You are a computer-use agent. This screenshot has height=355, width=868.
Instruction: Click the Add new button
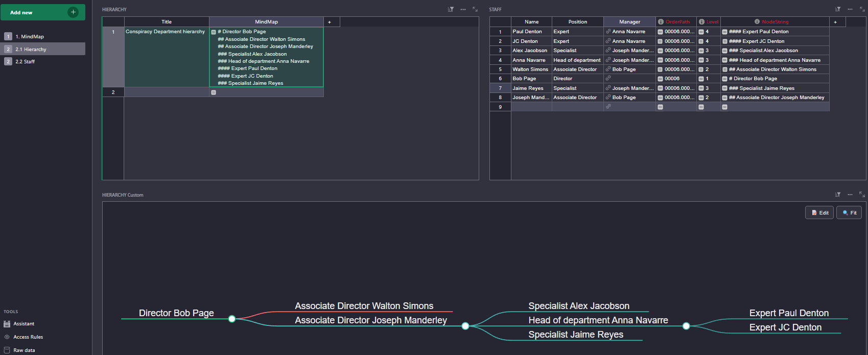[43, 12]
